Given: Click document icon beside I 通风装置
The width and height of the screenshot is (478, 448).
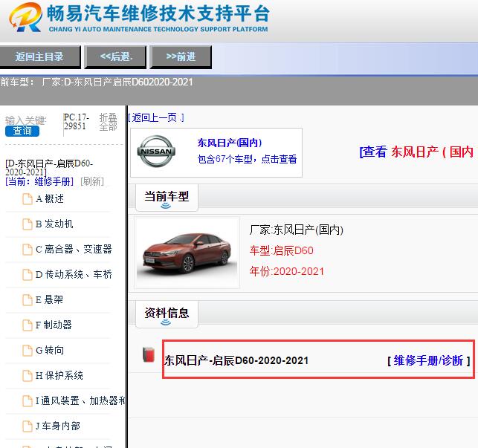Looking at the screenshot, I should click(x=28, y=401).
